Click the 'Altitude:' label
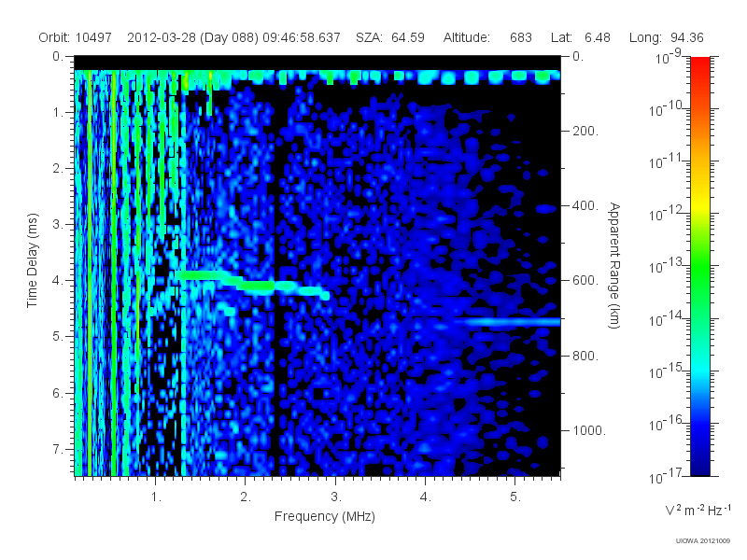Image resolution: width=747 pixels, height=560 pixels. 466,37
